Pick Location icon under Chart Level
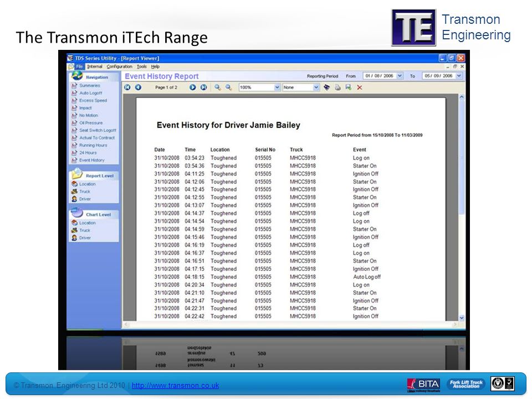 coord(75,223)
